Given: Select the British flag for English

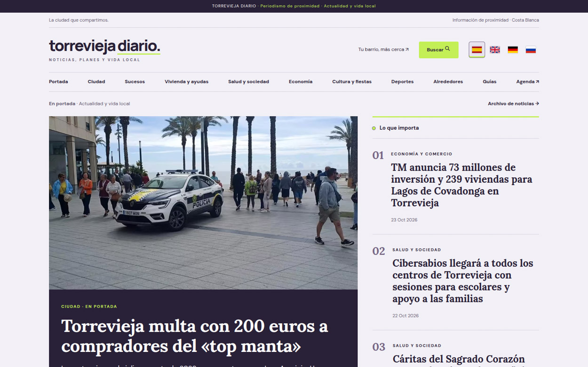Looking at the screenshot, I should click(x=495, y=50).
